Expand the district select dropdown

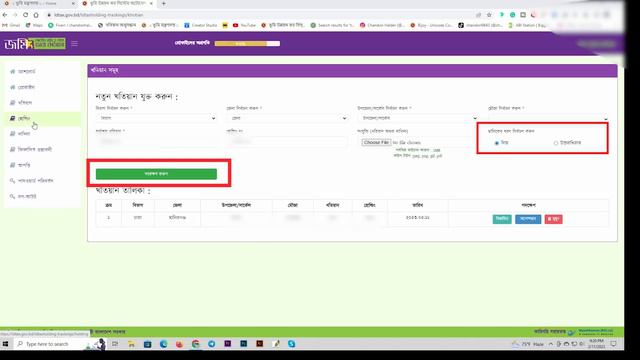[287, 118]
